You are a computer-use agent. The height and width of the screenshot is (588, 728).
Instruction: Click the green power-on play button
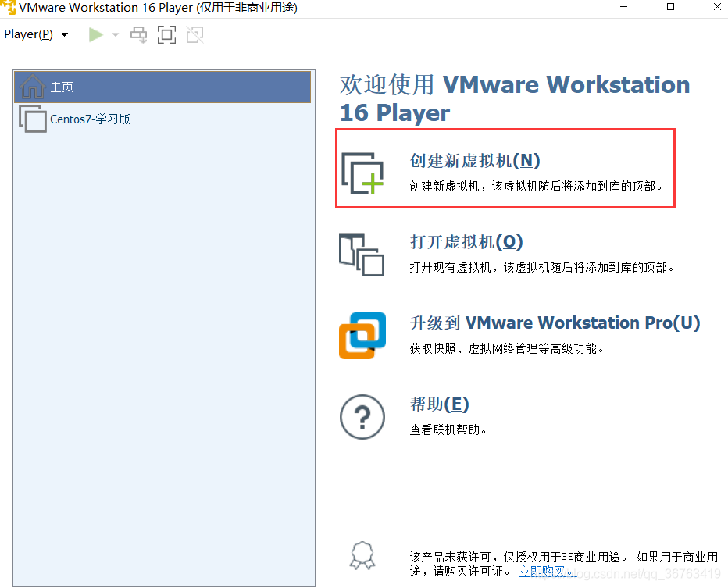tap(95, 35)
